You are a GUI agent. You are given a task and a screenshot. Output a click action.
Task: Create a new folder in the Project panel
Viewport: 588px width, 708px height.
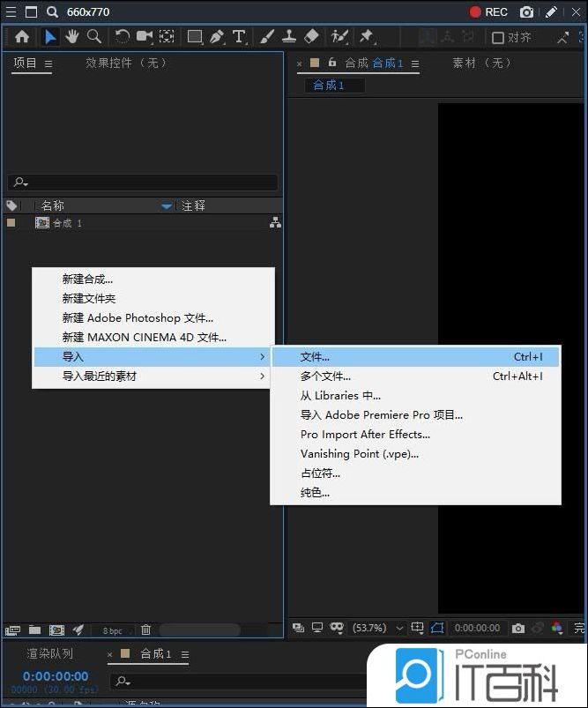34,630
